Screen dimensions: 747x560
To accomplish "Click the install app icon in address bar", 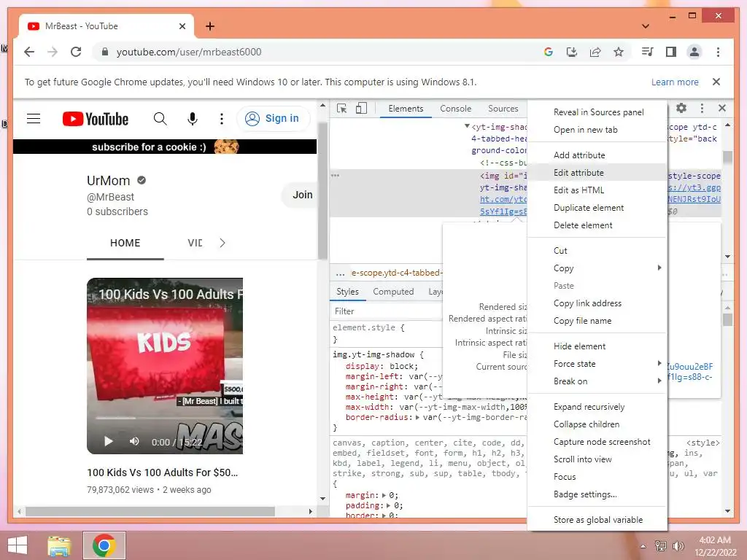I will tap(572, 52).
